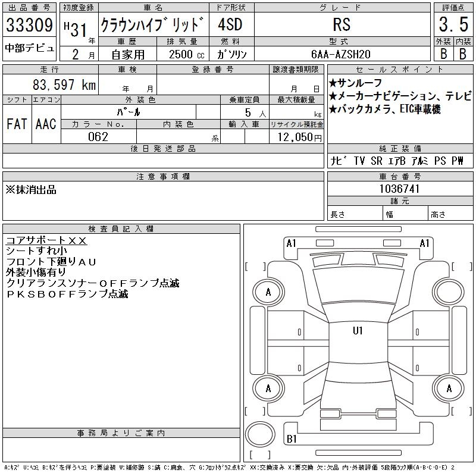Select the 評価点 header
476x476 pixels.
tap(453, 8)
